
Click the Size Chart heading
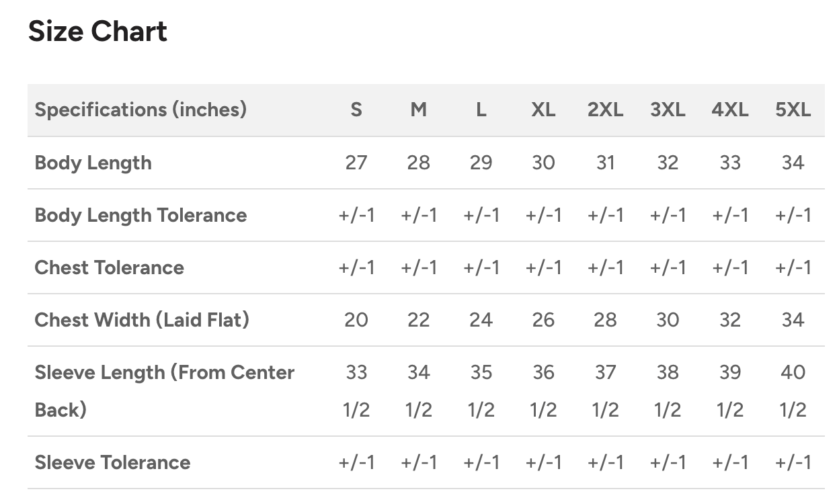[x=97, y=32]
